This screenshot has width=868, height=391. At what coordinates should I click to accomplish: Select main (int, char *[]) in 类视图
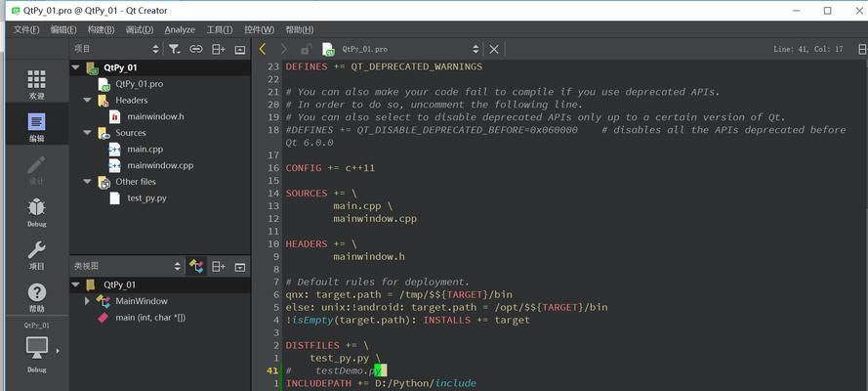click(x=150, y=318)
